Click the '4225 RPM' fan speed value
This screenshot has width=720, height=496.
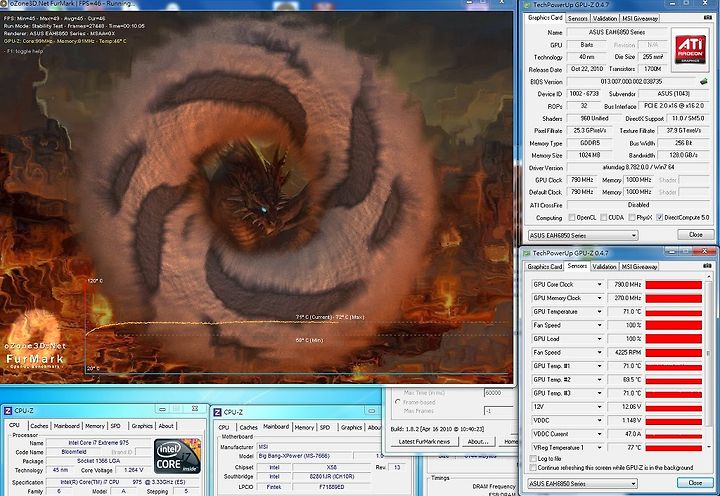(x=624, y=352)
